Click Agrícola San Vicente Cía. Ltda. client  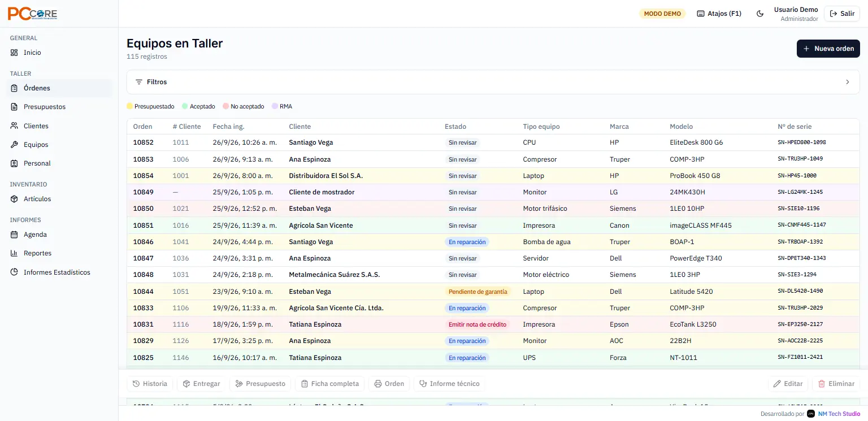pos(336,308)
